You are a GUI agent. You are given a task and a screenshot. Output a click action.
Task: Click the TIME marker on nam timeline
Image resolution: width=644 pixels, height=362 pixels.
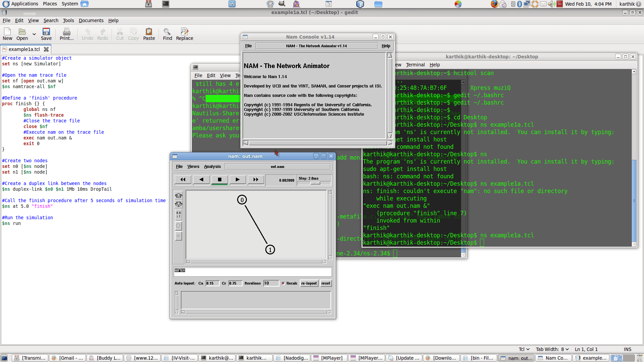[x=180, y=270]
